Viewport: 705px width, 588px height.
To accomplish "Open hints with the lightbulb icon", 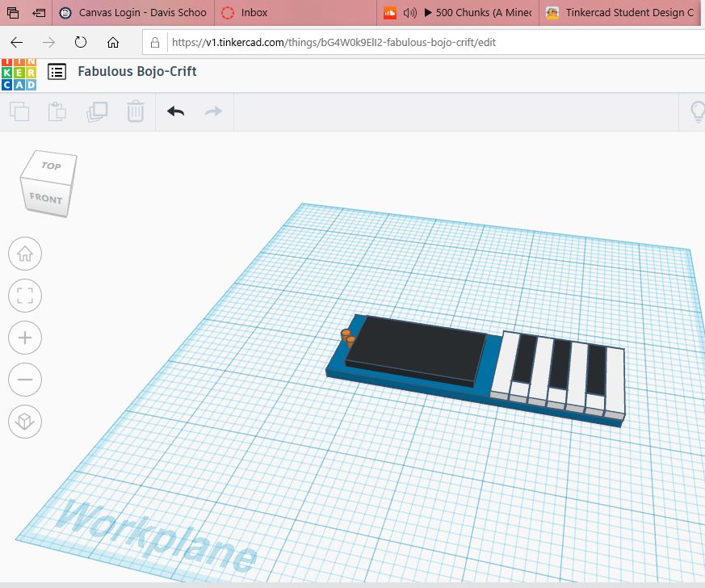I will (x=696, y=111).
